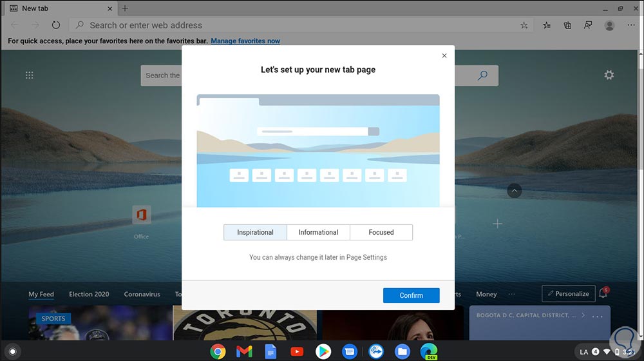
Task: Open the Office quick link tile
Action: 141,222
